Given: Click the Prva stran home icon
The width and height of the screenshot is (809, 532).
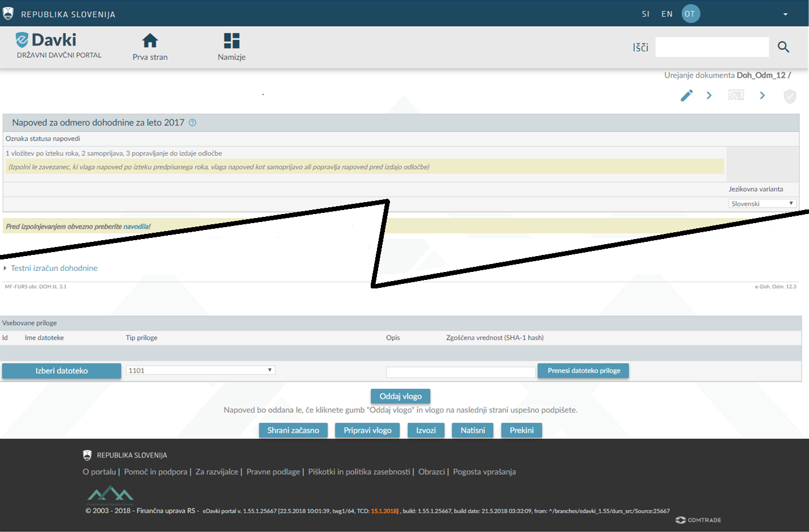Looking at the screenshot, I should (x=150, y=41).
